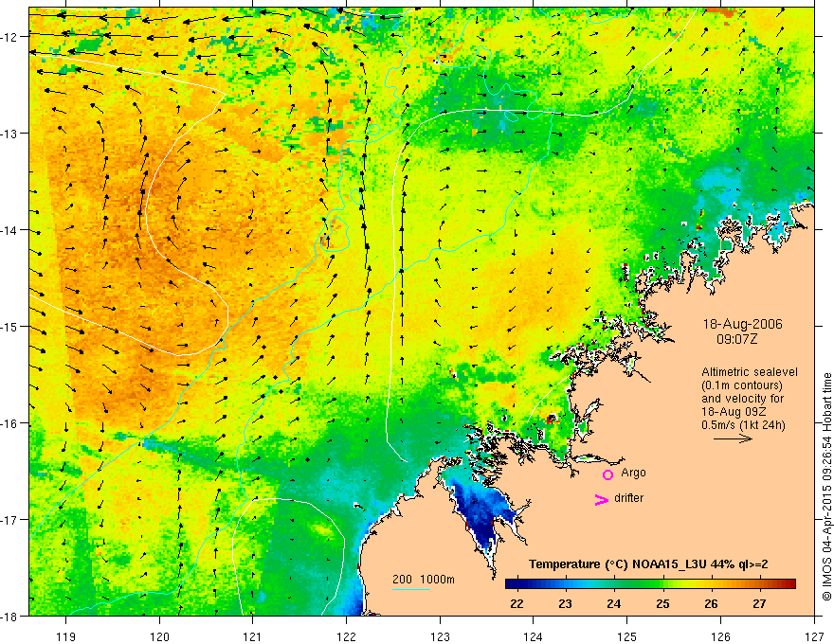Click the '200 1000m' depth label

tap(424, 580)
